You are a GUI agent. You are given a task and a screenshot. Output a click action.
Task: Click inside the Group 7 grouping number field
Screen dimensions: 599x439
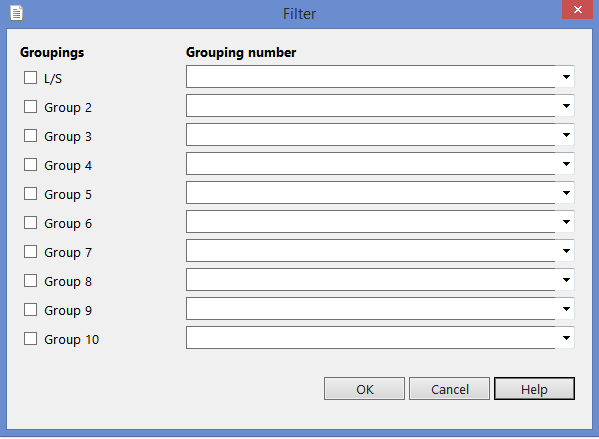pos(371,251)
